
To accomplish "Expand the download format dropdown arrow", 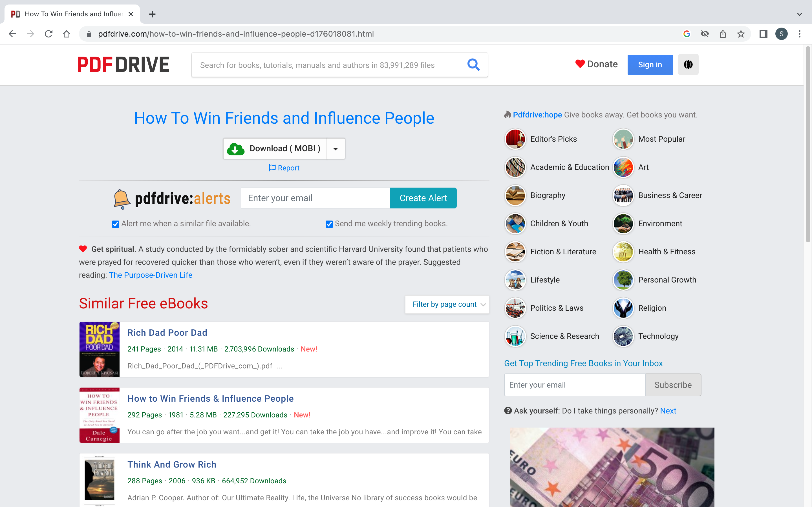I will point(336,148).
